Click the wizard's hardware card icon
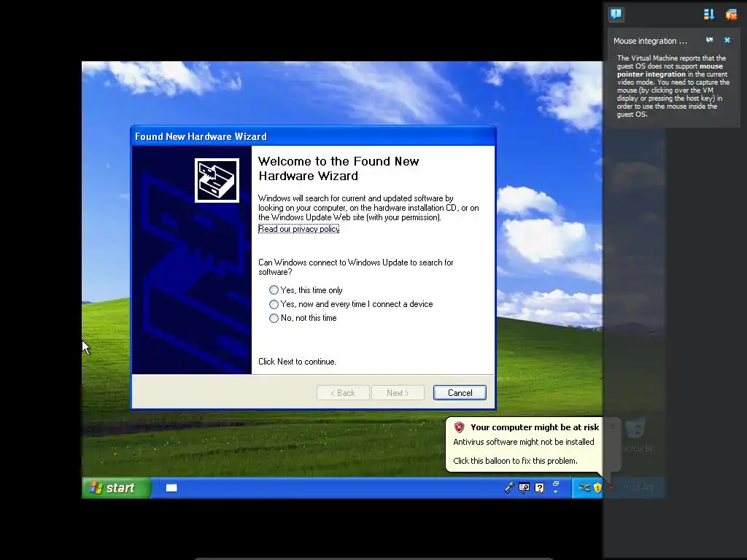747x560 pixels. point(217,181)
